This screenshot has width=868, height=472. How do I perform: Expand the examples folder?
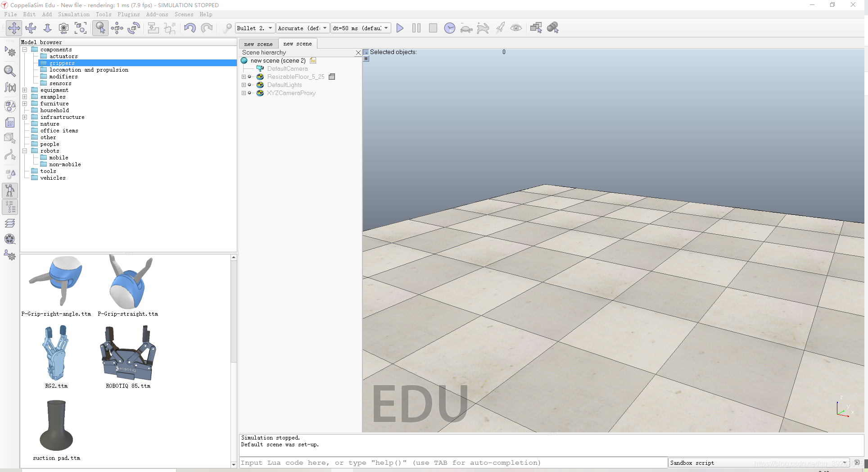tap(25, 97)
